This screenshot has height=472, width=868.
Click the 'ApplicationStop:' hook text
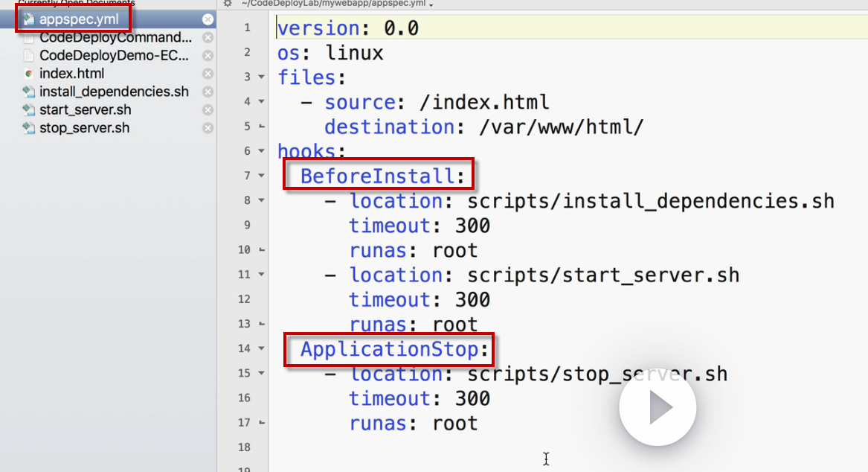coord(395,350)
